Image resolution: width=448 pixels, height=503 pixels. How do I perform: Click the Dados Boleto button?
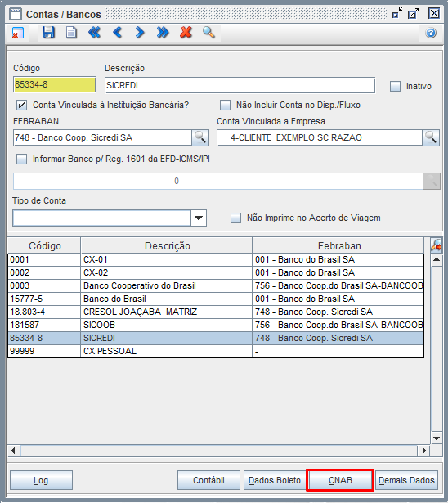point(275,480)
